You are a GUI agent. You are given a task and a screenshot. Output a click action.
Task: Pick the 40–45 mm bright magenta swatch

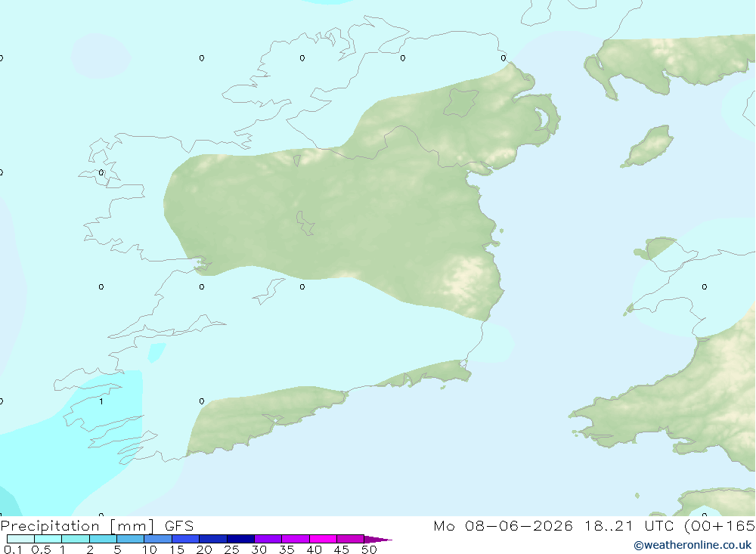(x=323, y=539)
